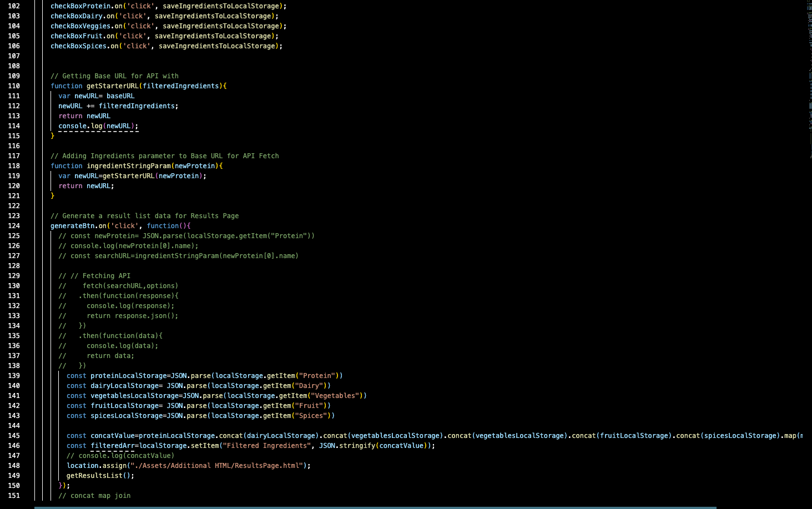812x509 pixels.
Task: Place cursor in the commented fetch(searchURL,options) line
Action: point(132,285)
